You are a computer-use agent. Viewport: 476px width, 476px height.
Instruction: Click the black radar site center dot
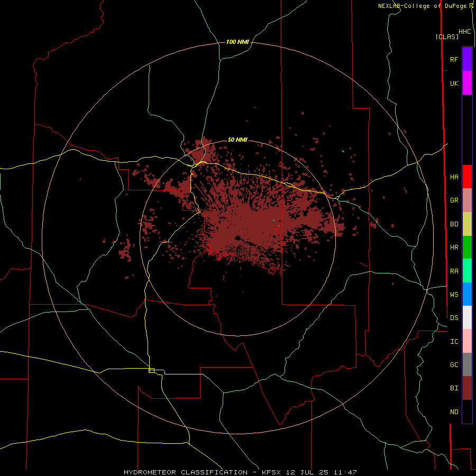tap(237, 238)
